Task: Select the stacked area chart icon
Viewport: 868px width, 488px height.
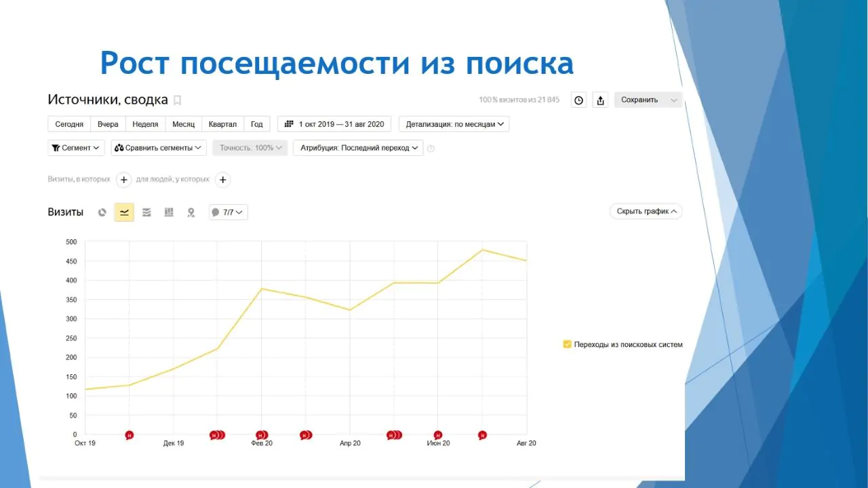Action: tap(146, 212)
